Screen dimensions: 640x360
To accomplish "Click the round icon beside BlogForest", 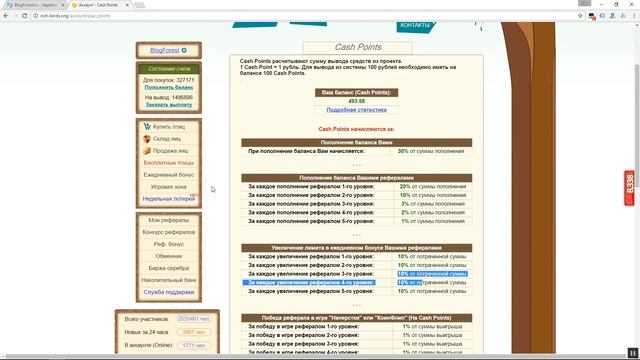I will [184, 50].
